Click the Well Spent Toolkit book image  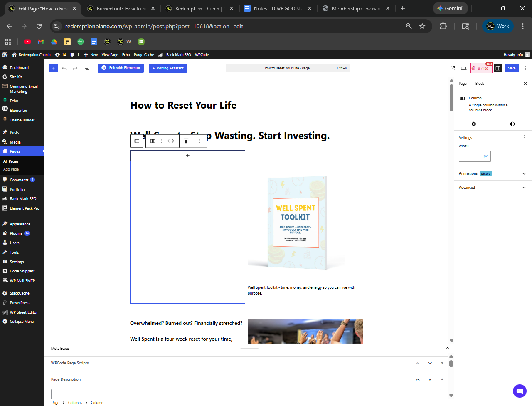(x=297, y=223)
